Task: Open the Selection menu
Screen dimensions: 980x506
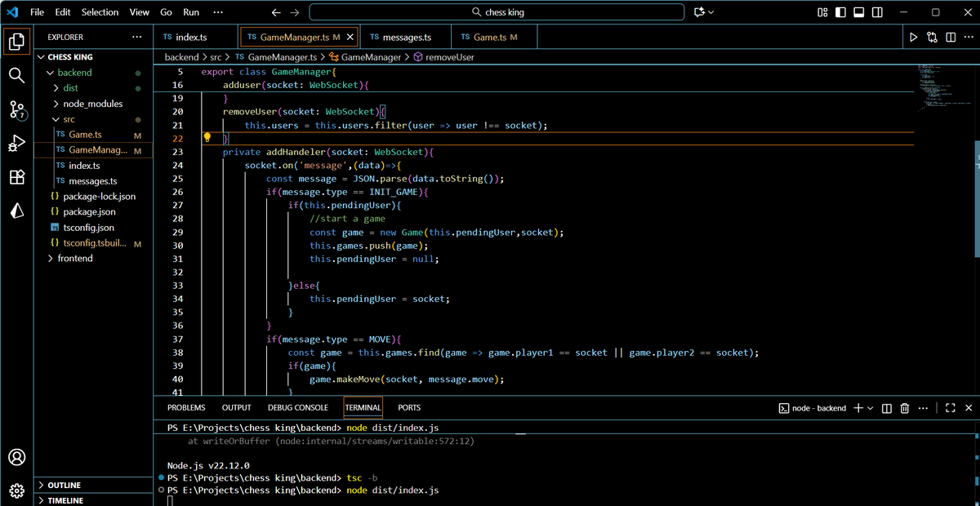Action: tap(100, 12)
